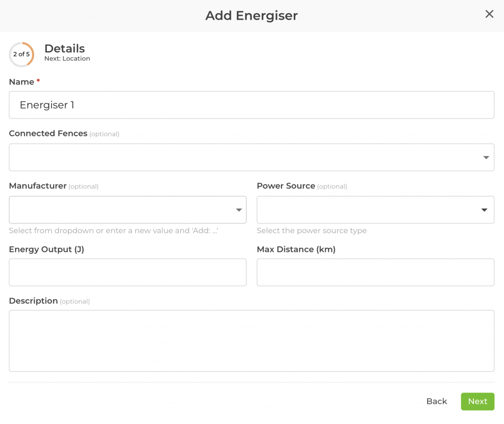Click the Manufacturer label text

pyautogui.click(x=38, y=186)
